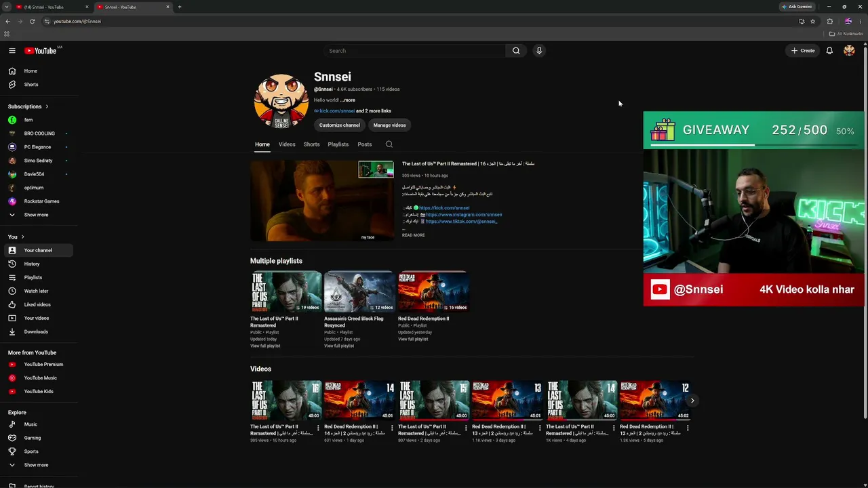Image resolution: width=868 pixels, height=488 pixels.
Task: Open the kick.com/snnsei channel link
Action: click(337, 111)
